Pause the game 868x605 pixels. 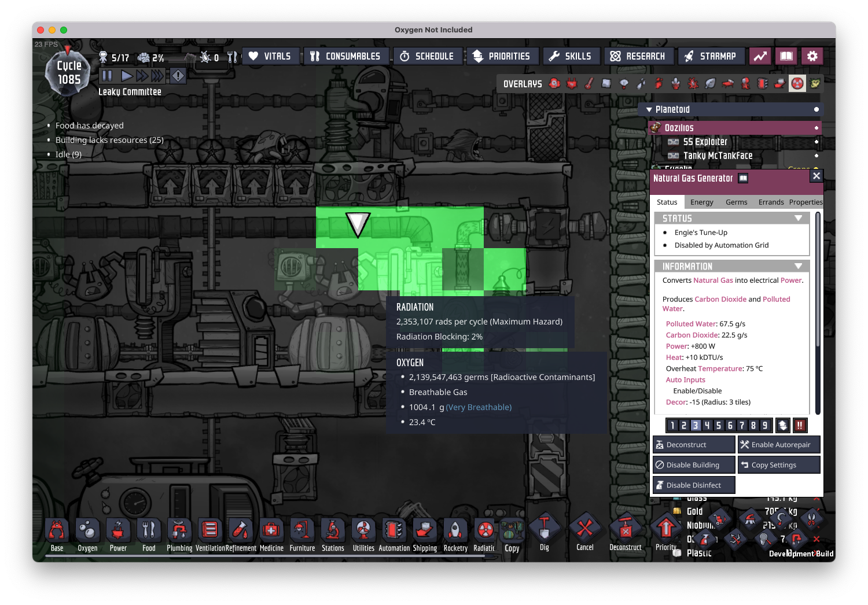(x=107, y=76)
